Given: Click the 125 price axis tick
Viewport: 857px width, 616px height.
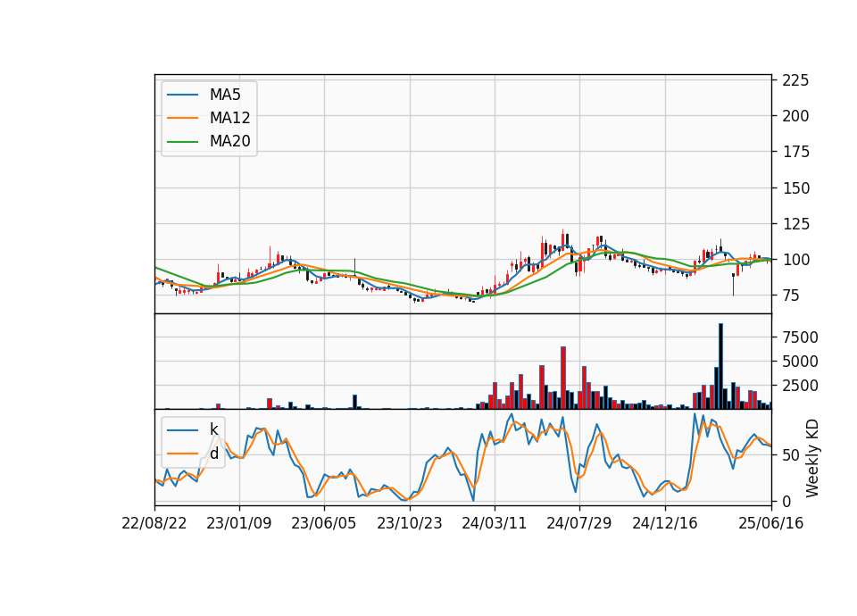Looking at the screenshot, I should coord(795,223).
